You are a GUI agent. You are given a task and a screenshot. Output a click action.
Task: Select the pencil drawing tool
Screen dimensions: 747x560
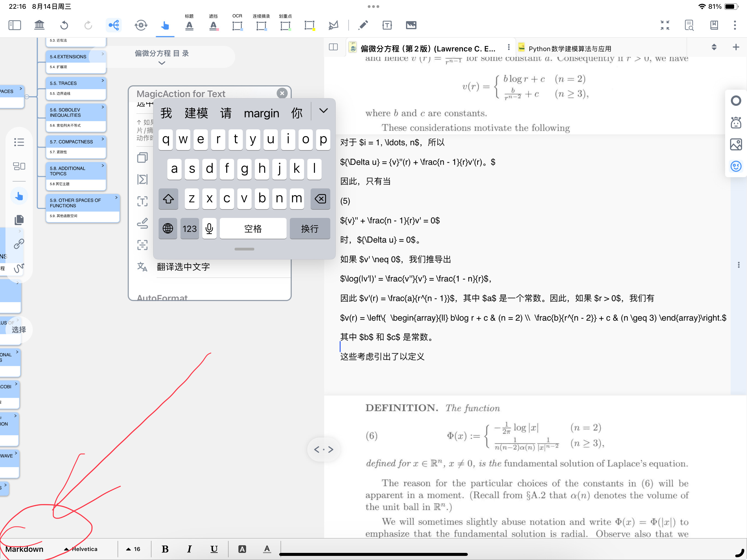click(363, 25)
